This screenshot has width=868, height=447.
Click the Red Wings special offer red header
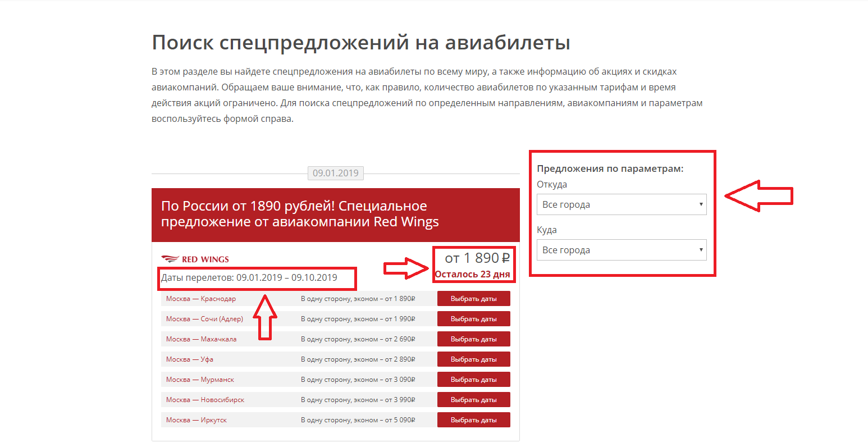pyautogui.click(x=336, y=215)
